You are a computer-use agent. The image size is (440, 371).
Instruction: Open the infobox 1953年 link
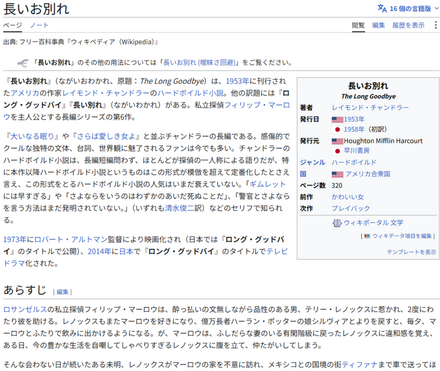coord(354,119)
